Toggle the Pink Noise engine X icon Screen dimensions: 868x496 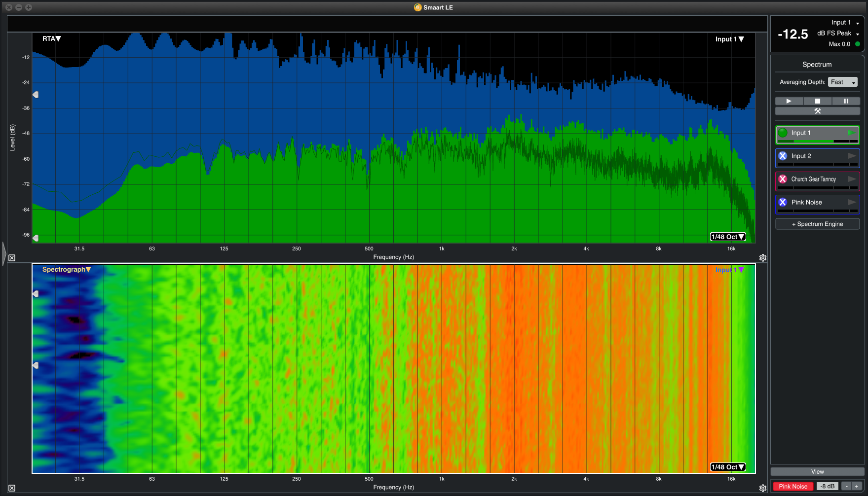click(x=783, y=202)
